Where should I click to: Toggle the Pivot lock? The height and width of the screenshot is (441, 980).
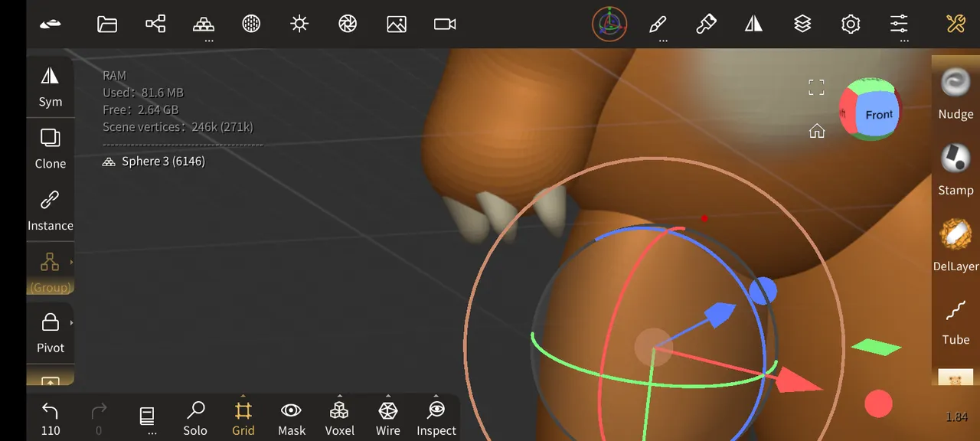coord(51,332)
